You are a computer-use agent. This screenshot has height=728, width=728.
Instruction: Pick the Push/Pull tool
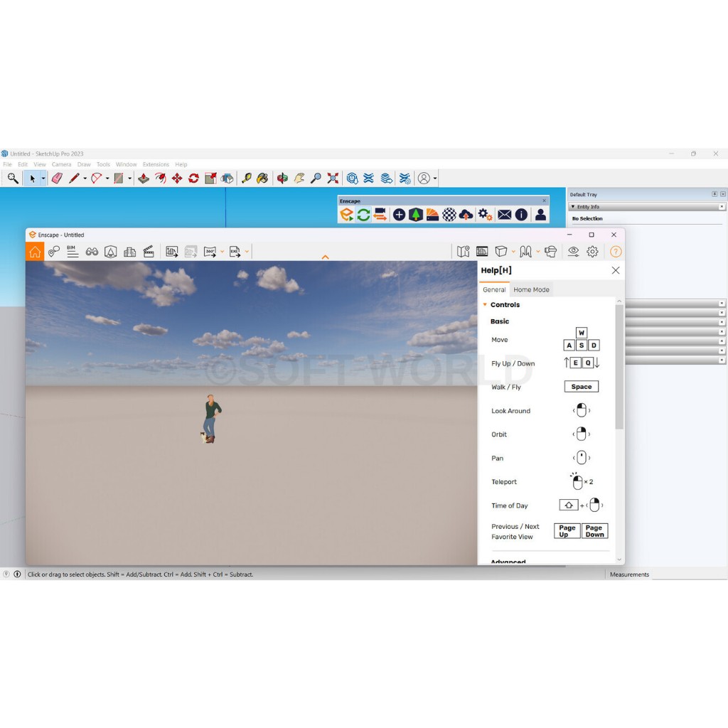[x=144, y=178]
